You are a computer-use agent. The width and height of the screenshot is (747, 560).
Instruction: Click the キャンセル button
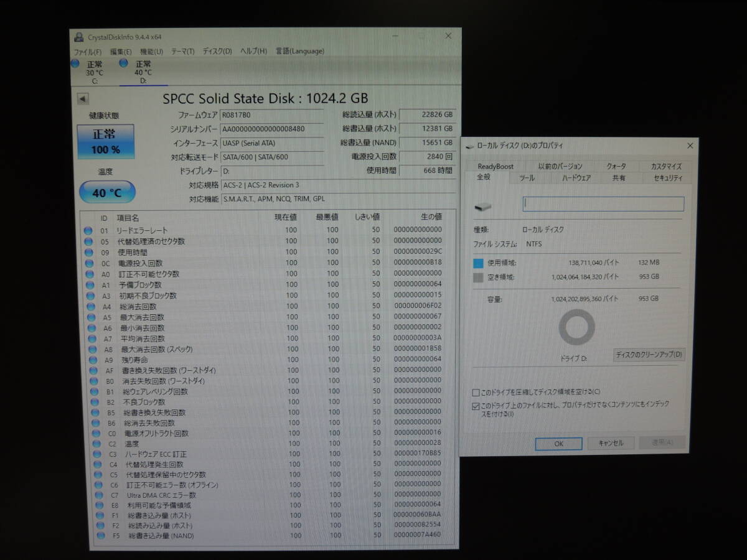611,443
